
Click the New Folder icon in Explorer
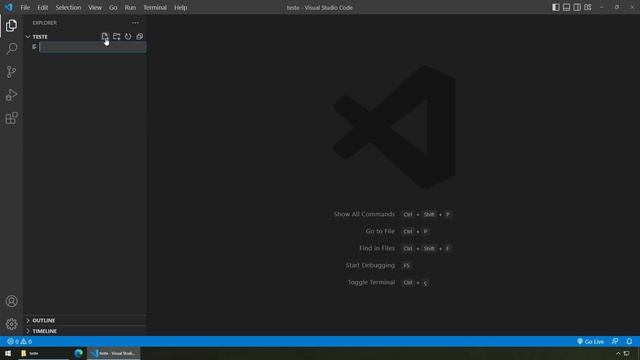coord(116,36)
